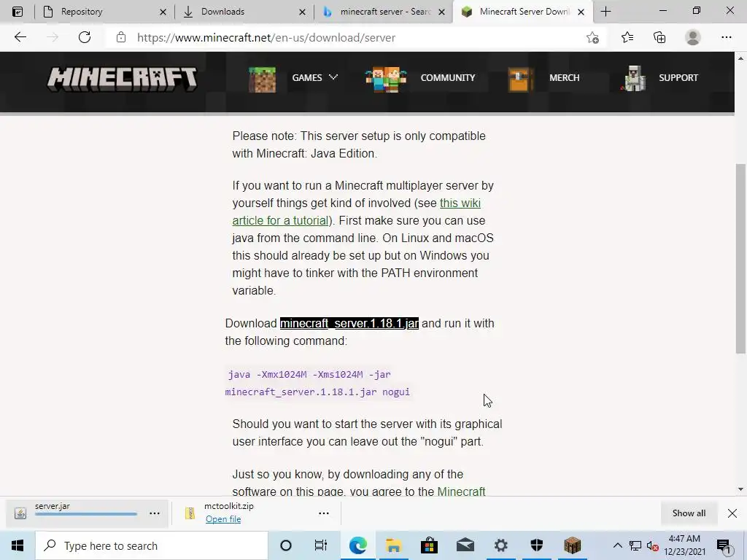The image size is (747, 560).
Task: Open file link for mctoolkit.zip
Action: click(x=223, y=519)
